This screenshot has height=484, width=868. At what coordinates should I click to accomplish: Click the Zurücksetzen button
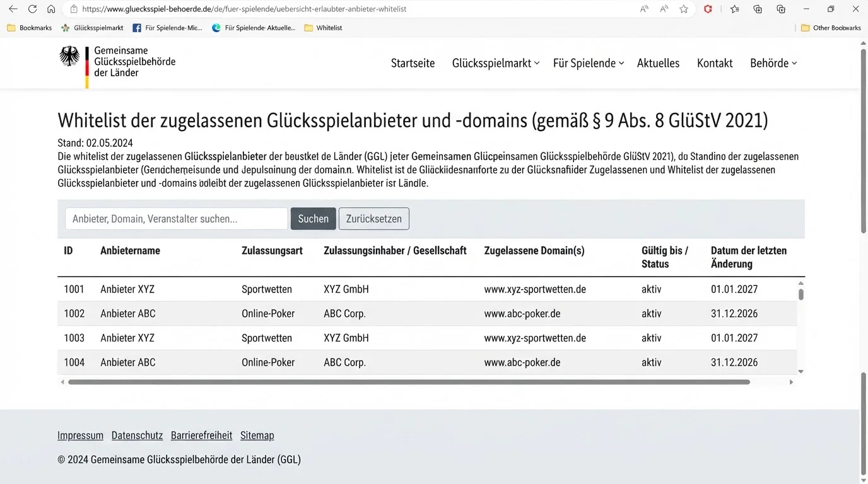coord(374,219)
